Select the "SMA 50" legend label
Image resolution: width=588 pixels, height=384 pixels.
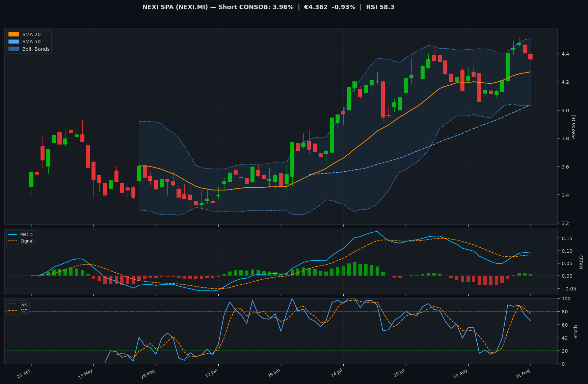(x=31, y=42)
